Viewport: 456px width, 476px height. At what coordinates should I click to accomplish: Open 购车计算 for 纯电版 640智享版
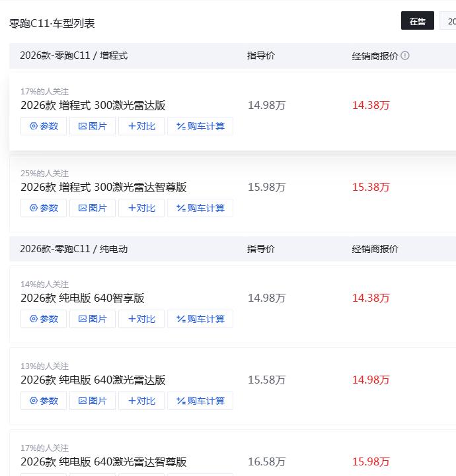tap(200, 319)
